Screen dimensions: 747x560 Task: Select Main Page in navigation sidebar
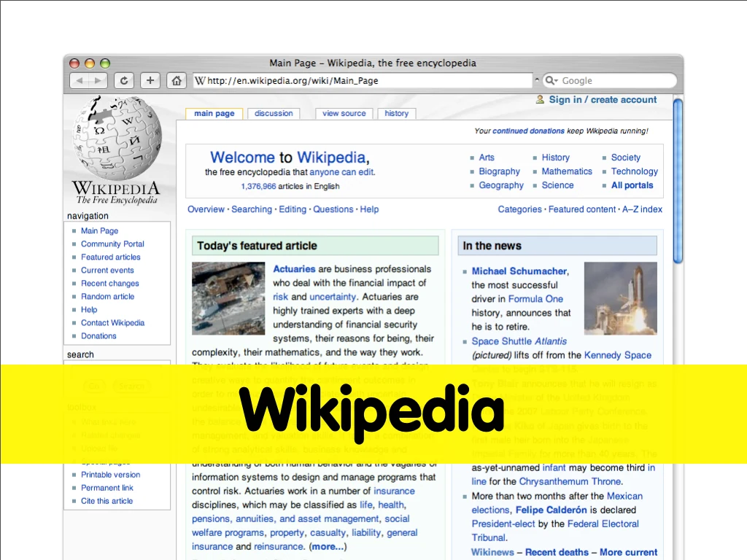coord(99,230)
